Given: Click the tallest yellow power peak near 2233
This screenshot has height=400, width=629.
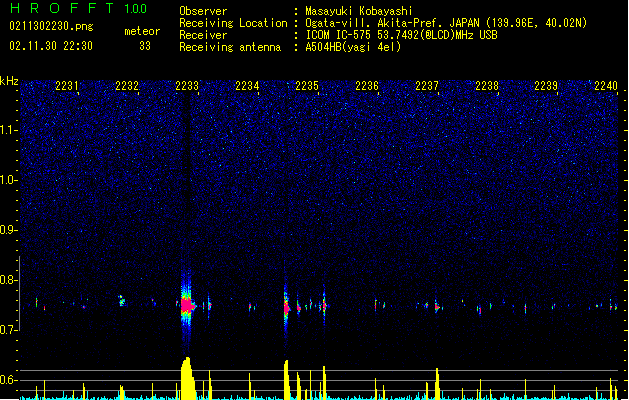Looking at the screenshot, I should pyautogui.click(x=188, y=378).
